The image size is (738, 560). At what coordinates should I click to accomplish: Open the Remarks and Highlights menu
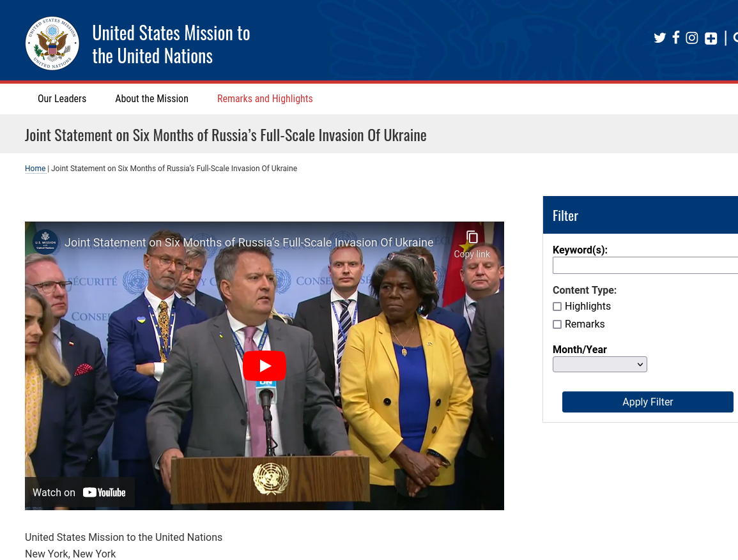click(x=265, y=99)
